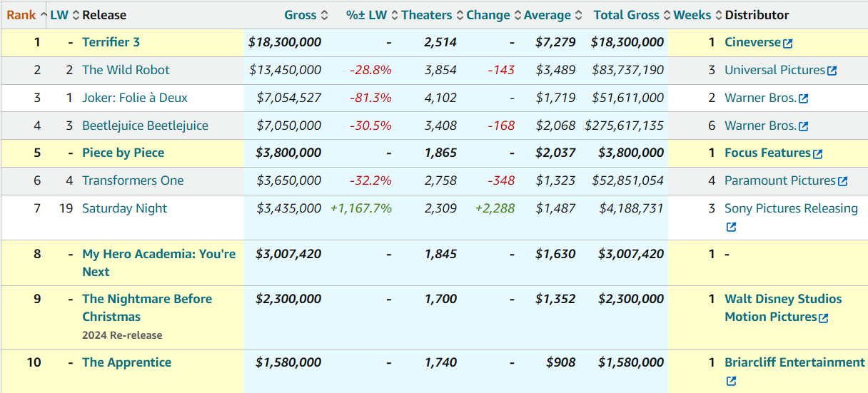Sort table by Rank column

tap(21, 15)
